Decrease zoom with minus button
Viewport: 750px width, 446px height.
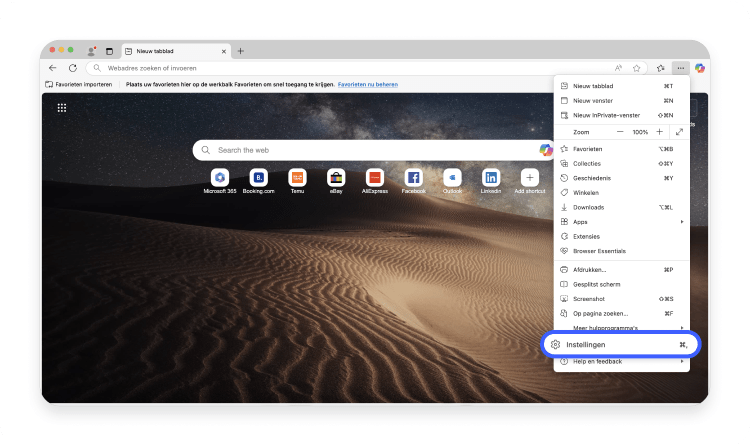click(x=620, y=132)
